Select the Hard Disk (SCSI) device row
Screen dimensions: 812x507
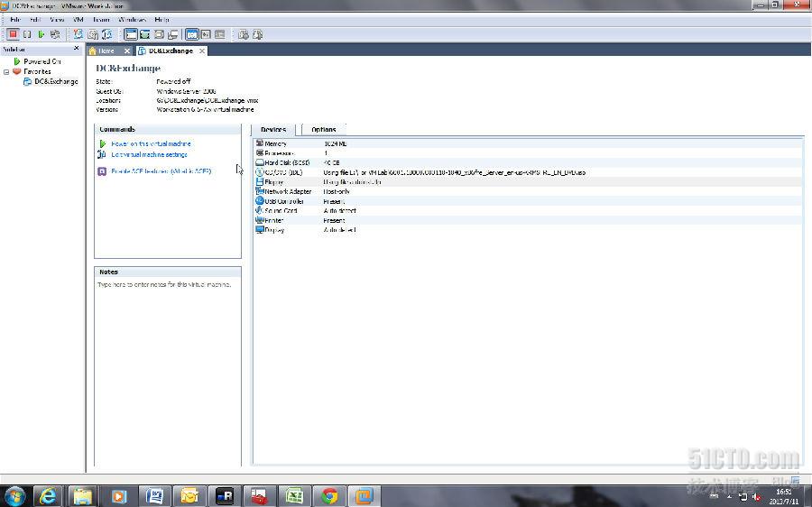tap(528, 162)
